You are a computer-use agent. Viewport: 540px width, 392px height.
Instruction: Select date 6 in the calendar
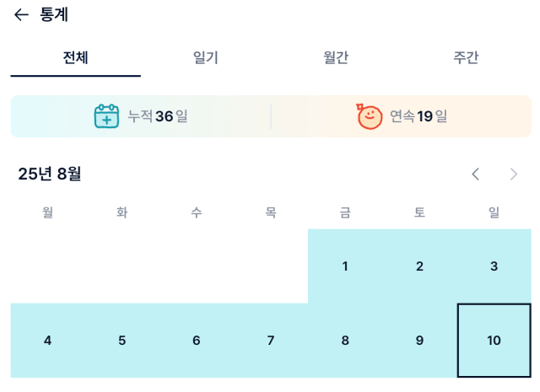[x=197, y=341]
